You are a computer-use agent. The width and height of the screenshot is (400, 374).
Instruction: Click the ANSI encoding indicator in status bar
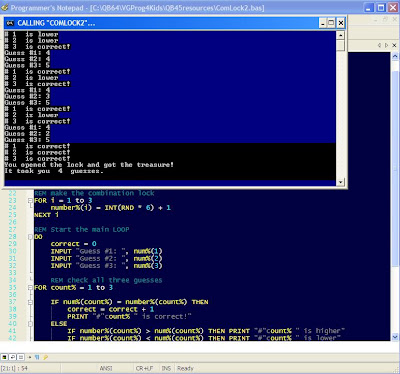tap(106, 368)
